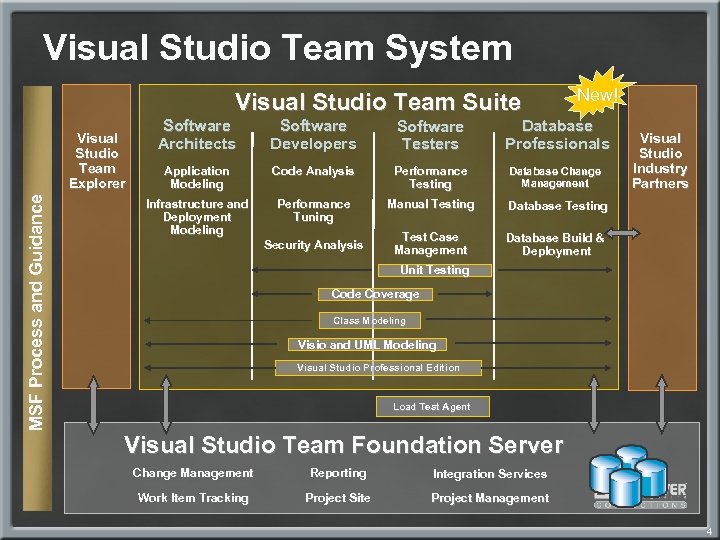Select the Class Modeling box
Screen dimensions: 720x540
tap(370, 321)
